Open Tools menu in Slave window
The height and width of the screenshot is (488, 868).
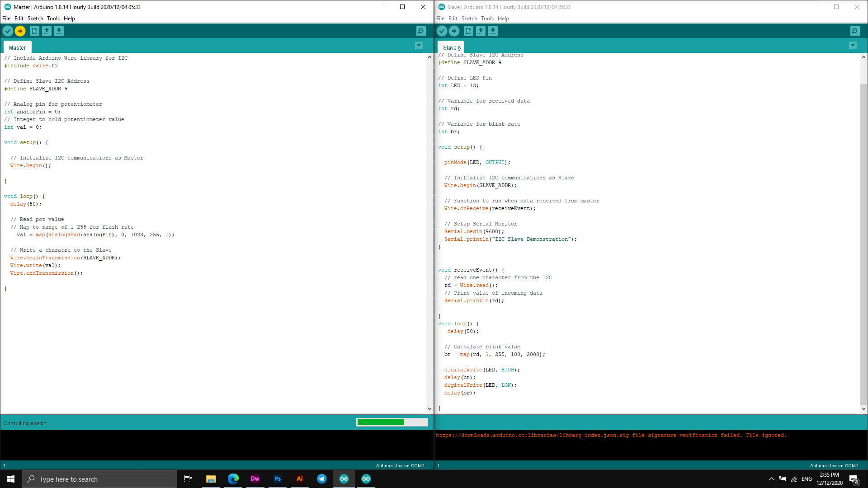487,19
